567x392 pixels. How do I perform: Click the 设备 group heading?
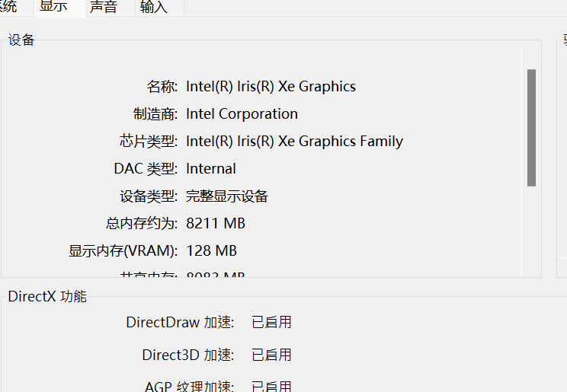21,40
